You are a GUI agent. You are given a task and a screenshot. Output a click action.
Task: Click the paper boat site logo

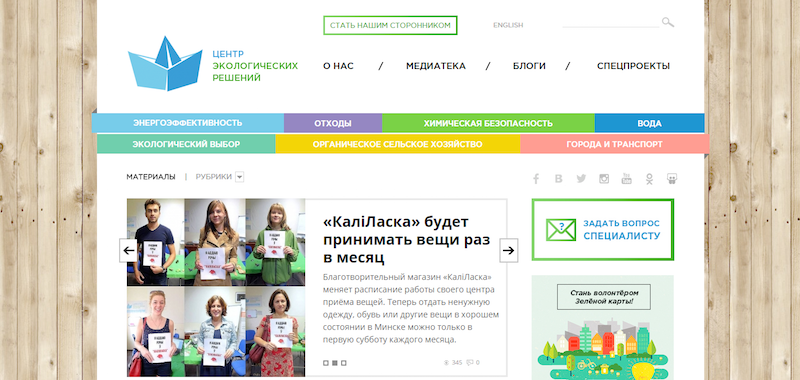[165, 63]
